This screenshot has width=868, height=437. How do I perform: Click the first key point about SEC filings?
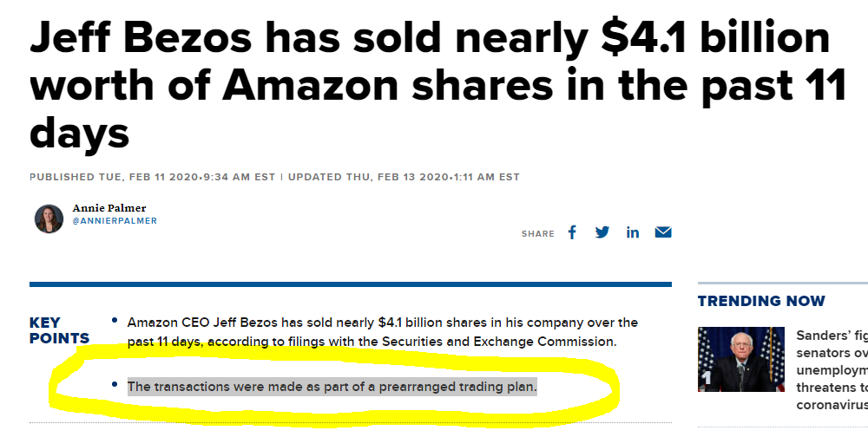click(x=383, y=332)
